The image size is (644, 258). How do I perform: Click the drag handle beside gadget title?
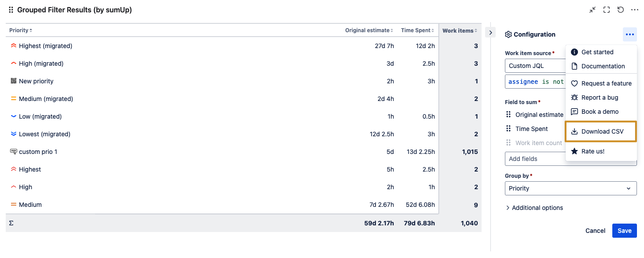[11, 10]
